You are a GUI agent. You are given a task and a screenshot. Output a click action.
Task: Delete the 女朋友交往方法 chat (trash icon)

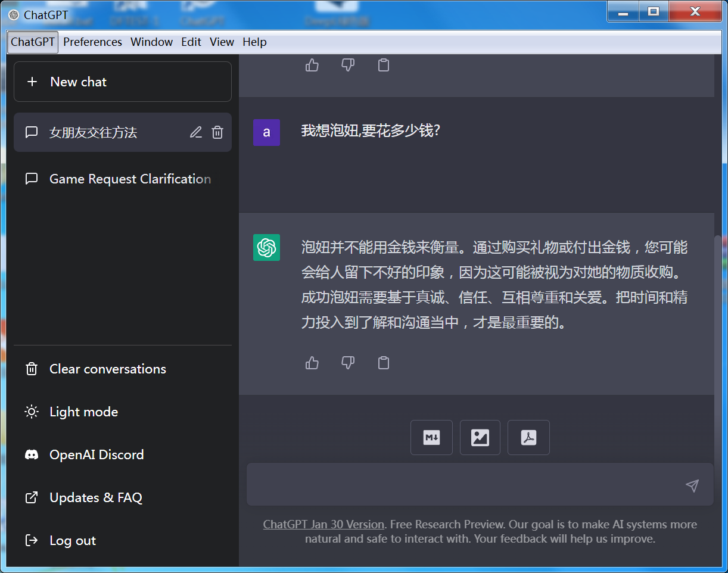(x=217, y=132)
